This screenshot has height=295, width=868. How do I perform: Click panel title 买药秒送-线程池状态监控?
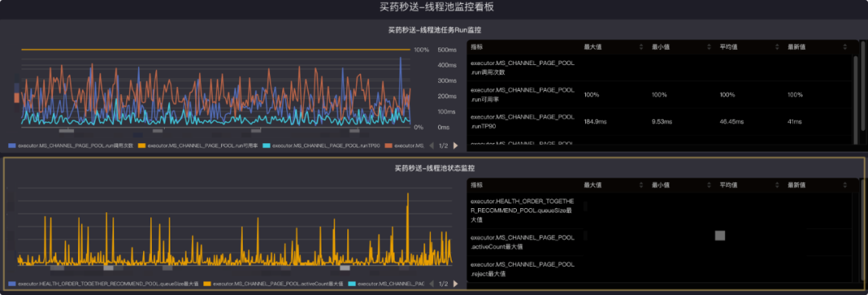[434, 168]
